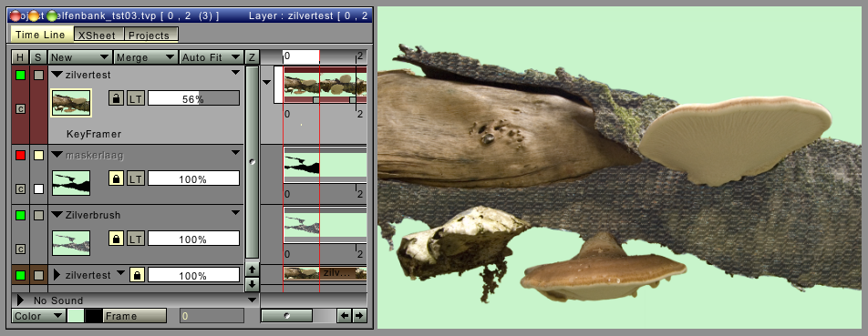Click LT button on maskerlaag layer
The width and height of the screenshot is (868, 336).
tap(136, 178)
